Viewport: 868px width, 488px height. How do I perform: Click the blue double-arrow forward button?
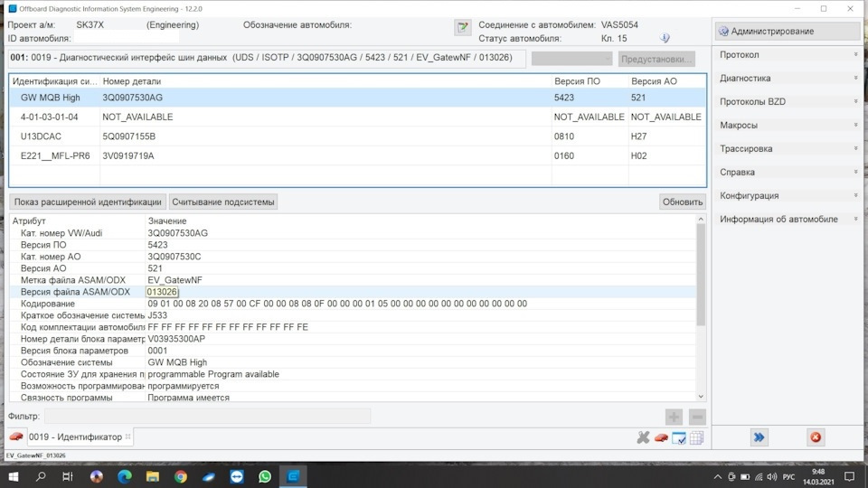[759, 437]
